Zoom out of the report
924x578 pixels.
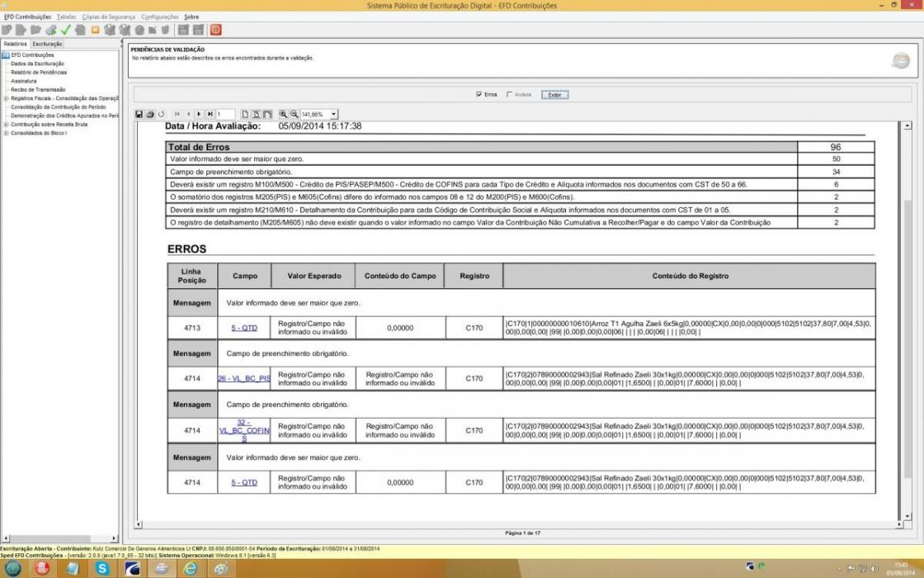[x=294, y=114]
